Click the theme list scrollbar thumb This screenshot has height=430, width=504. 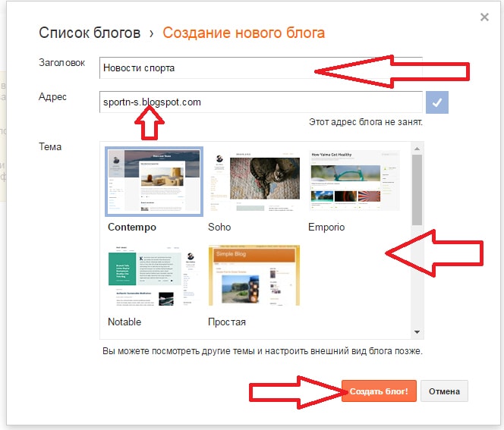point(417,190)
